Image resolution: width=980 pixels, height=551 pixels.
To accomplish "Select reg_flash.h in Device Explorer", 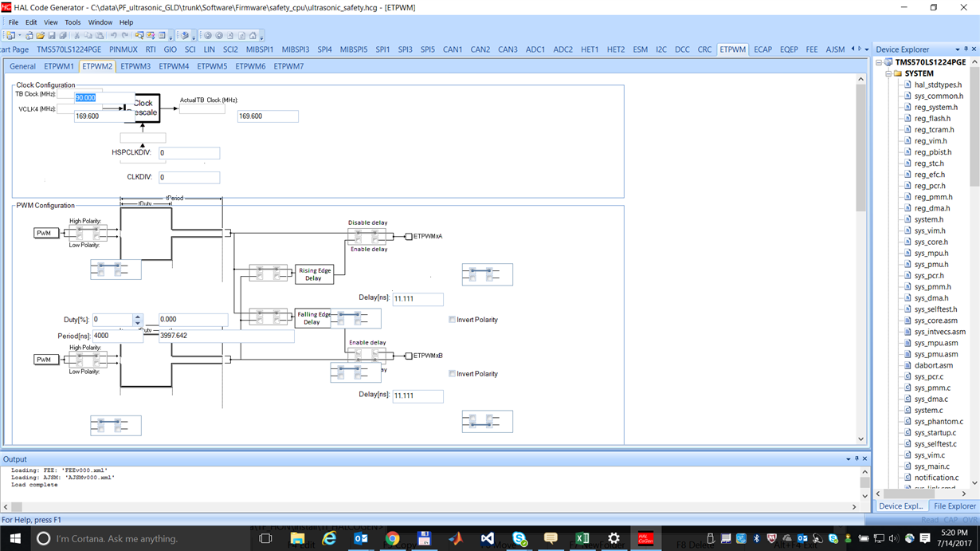I will coord(932,118).
